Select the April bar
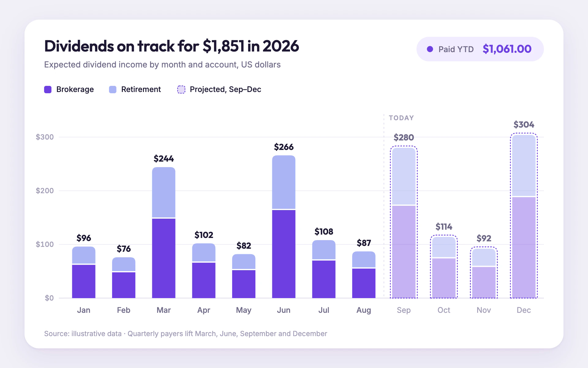588x368 pixels. (204, 271)
